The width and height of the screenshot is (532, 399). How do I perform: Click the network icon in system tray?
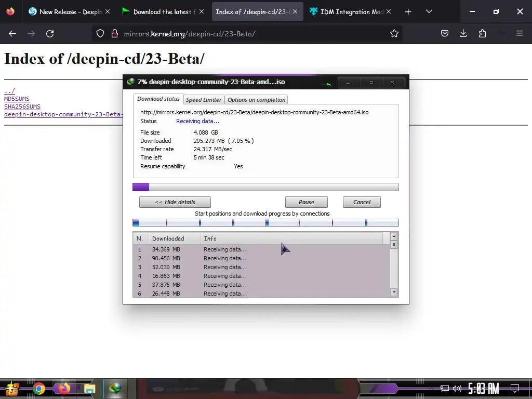445,389
